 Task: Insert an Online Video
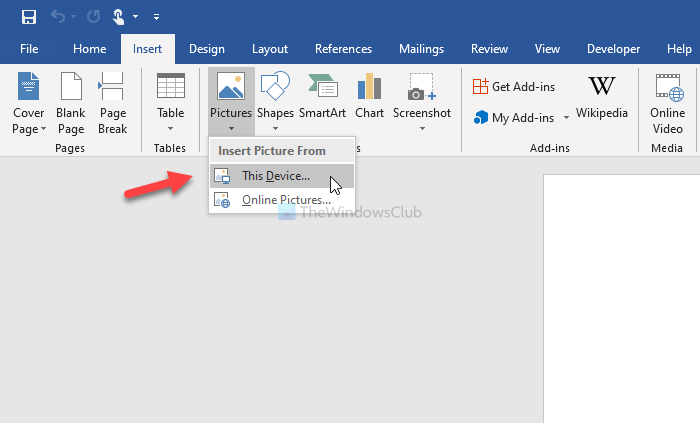pyautogui.click(x=668, y=104)
